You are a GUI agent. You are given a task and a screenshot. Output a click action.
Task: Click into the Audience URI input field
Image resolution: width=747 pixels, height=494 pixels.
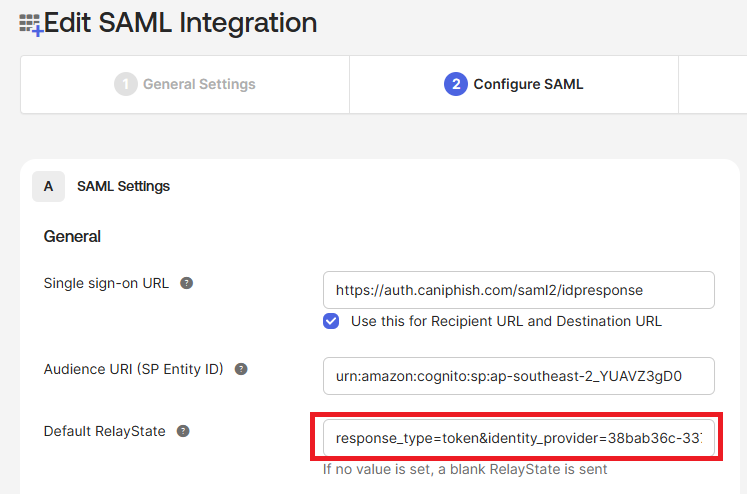(518, 376)
